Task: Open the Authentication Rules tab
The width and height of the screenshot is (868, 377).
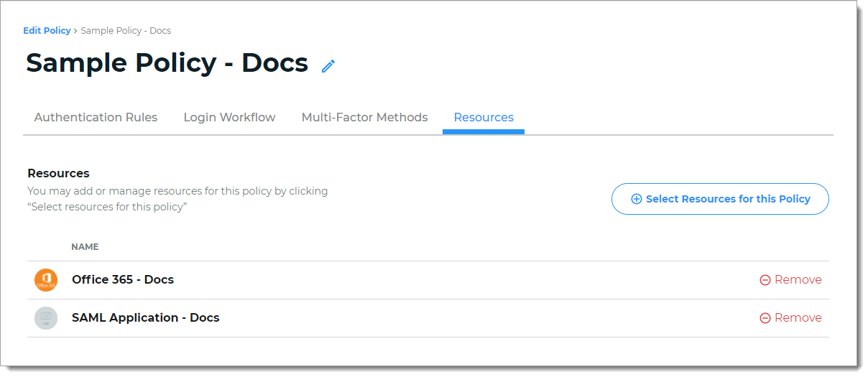Action: coord(96,117)
